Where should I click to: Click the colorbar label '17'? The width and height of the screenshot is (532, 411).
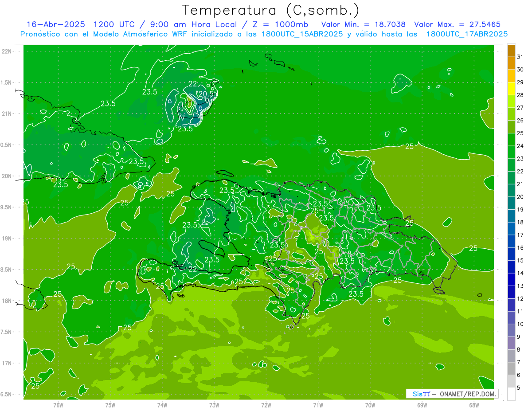click(520, 235)
